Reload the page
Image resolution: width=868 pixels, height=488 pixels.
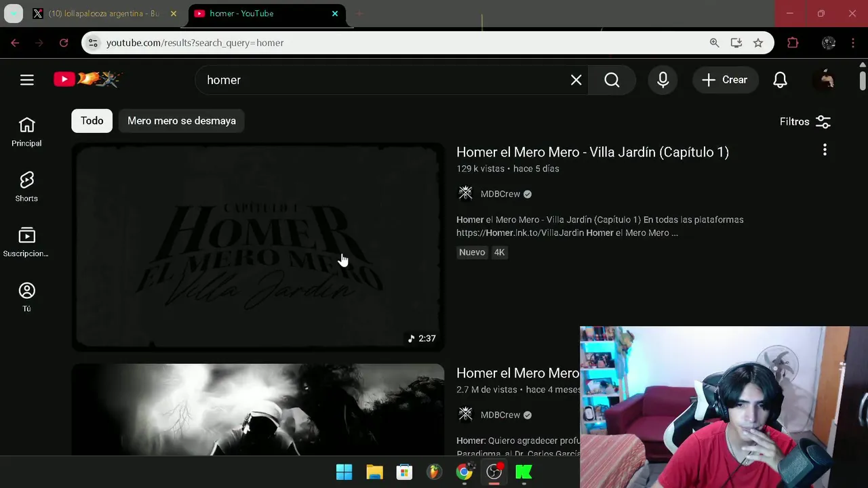[64, 43]
